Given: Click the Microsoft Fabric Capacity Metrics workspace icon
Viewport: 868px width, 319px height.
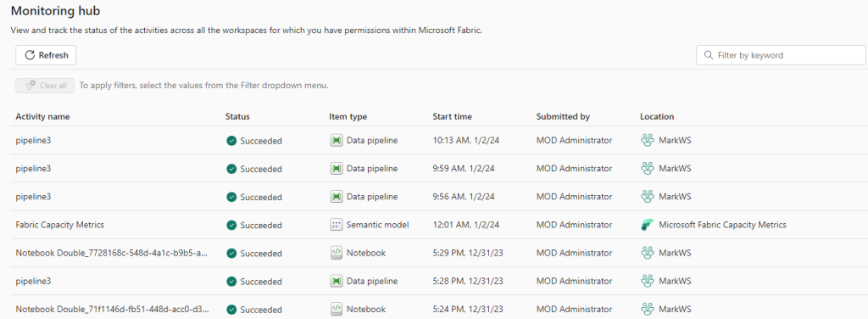Looking at the screenshot, I should [647, 225].
